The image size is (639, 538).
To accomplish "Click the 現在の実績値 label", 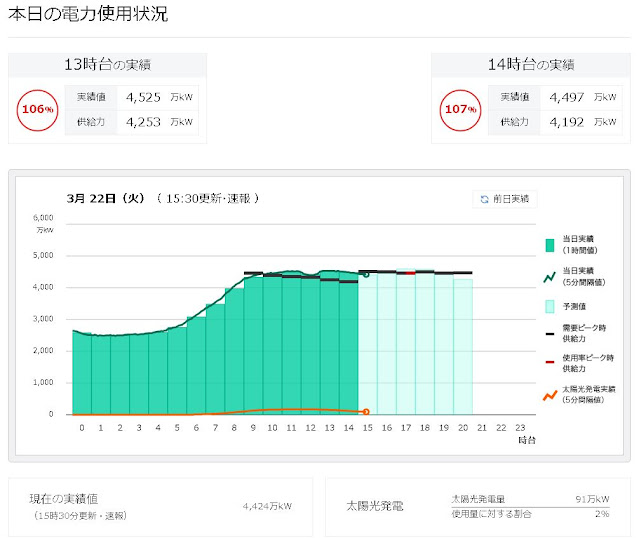I will click(64, 499).
